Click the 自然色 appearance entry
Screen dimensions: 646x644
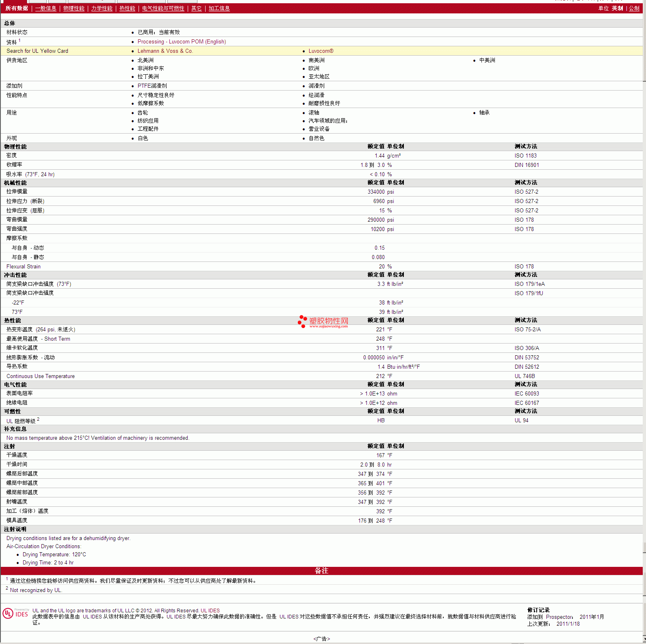[x=316, y=138]
